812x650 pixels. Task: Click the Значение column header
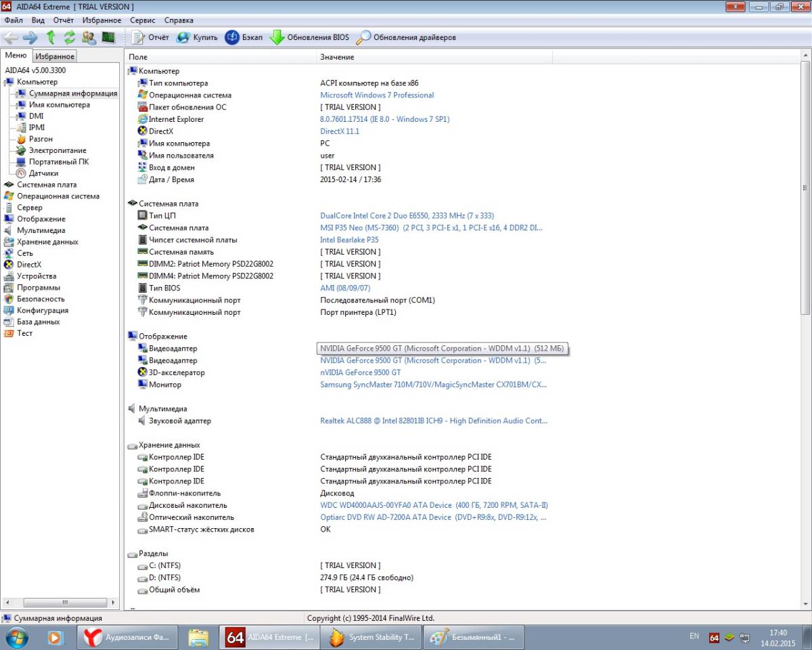point(434,57)
